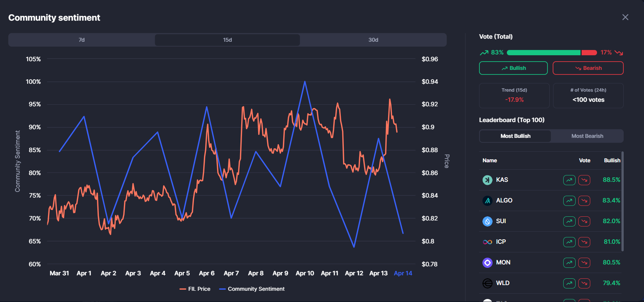Screen dimensions: 644x302
Task: Show the Most Bearish leaderboard
Action: coord(587,136)
